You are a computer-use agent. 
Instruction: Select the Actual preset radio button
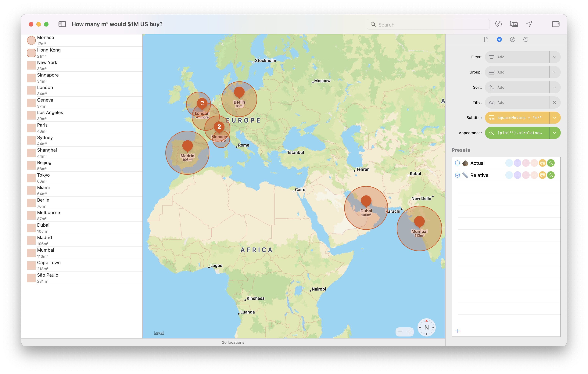tap(457, 163)
